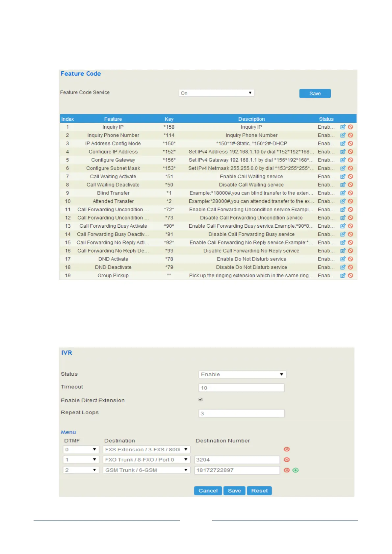Viewport: 392px width, 554px height.
Task: Reset the IVR form
Action: (x=259, y=491)
